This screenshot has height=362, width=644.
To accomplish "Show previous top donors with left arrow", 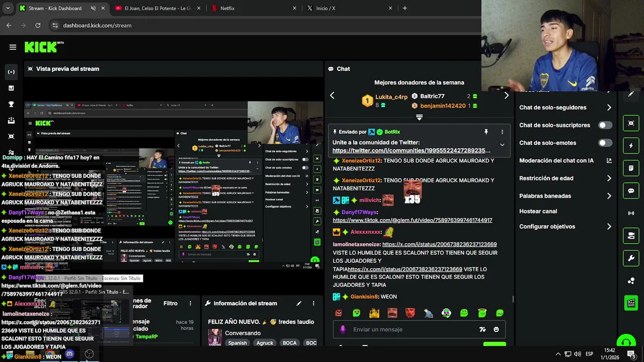I will [332, 96].
